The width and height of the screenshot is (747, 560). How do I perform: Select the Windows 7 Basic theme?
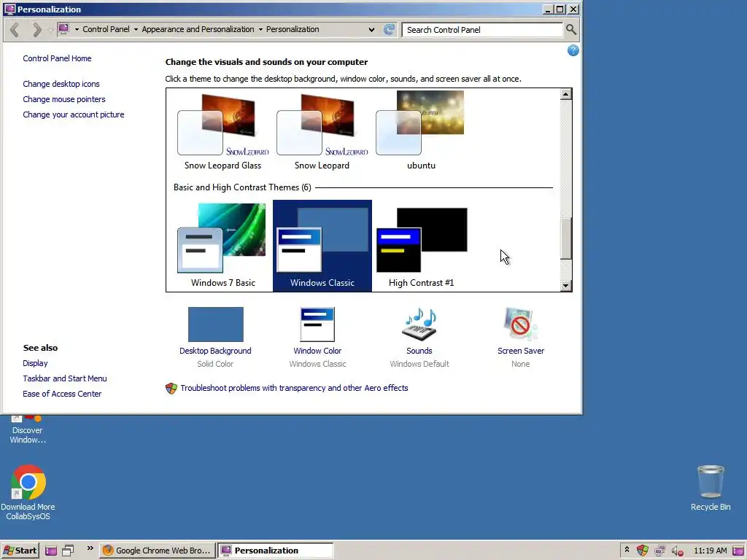[x=223, y=245]
